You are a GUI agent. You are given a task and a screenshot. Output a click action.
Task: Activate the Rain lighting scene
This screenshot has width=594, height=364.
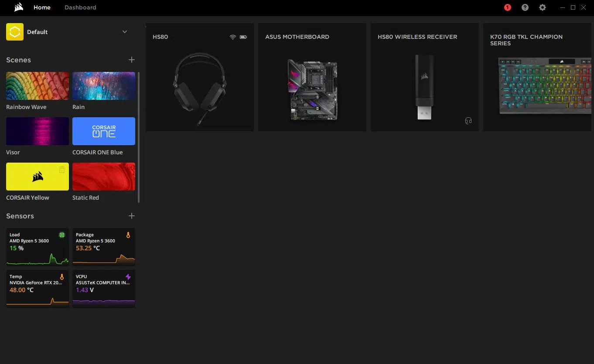(x=104, y=86)
